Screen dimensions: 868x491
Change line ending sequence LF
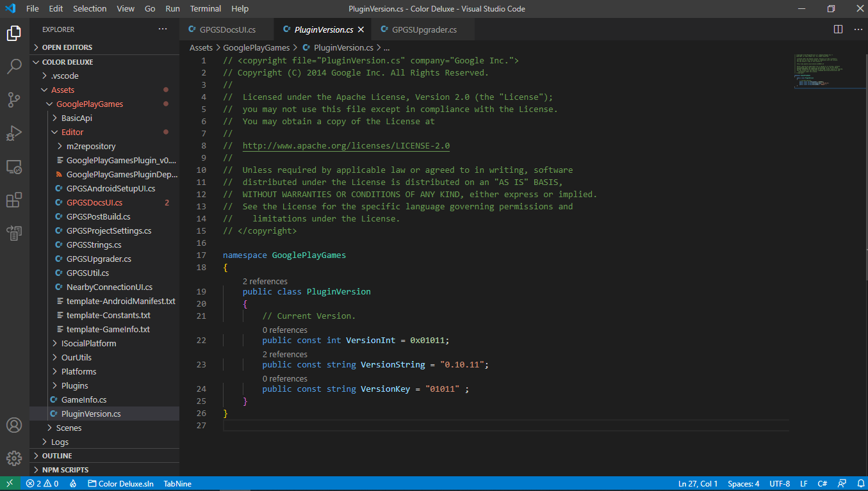[804, 484]
